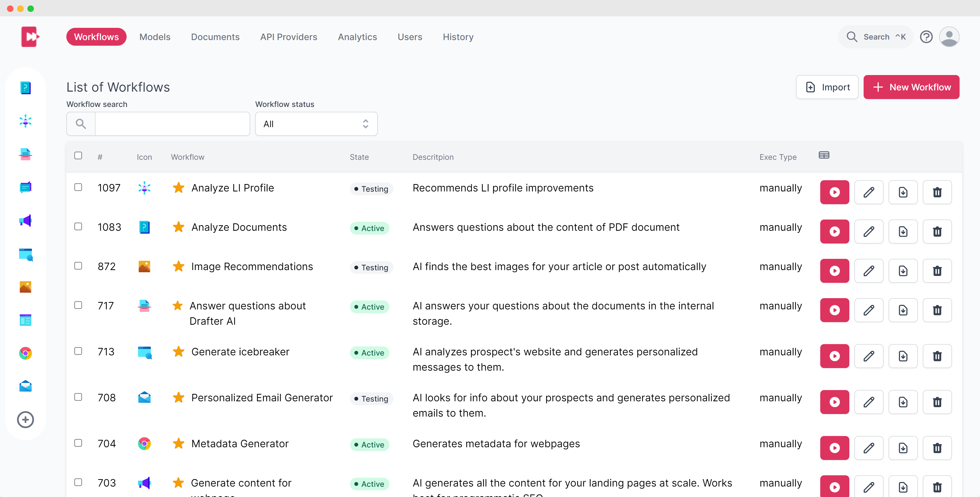Click the table columns layout icon
Viewport: 980px width, 497px height.
tap(824, 155)
